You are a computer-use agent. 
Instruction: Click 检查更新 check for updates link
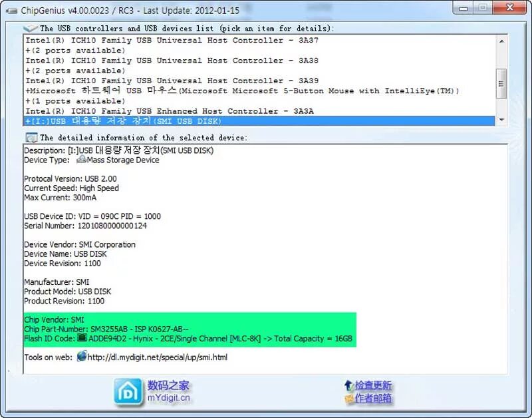pyautogui.click(x=373, y=385)
